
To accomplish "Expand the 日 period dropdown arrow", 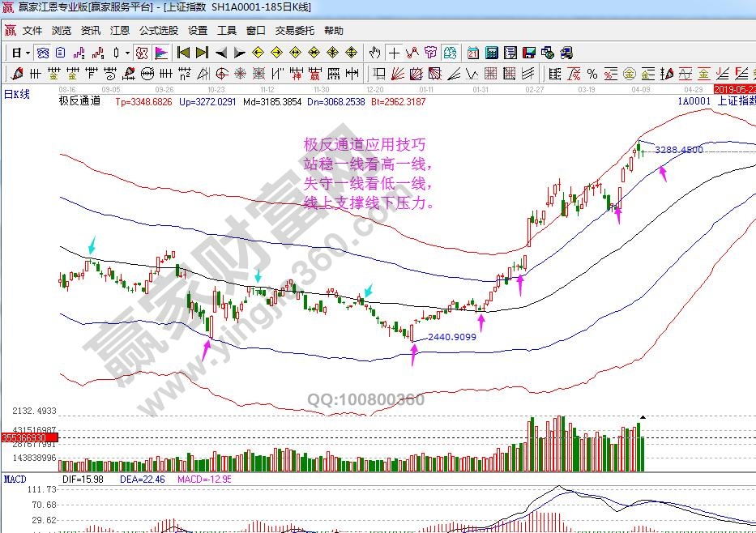I will 27,53.
